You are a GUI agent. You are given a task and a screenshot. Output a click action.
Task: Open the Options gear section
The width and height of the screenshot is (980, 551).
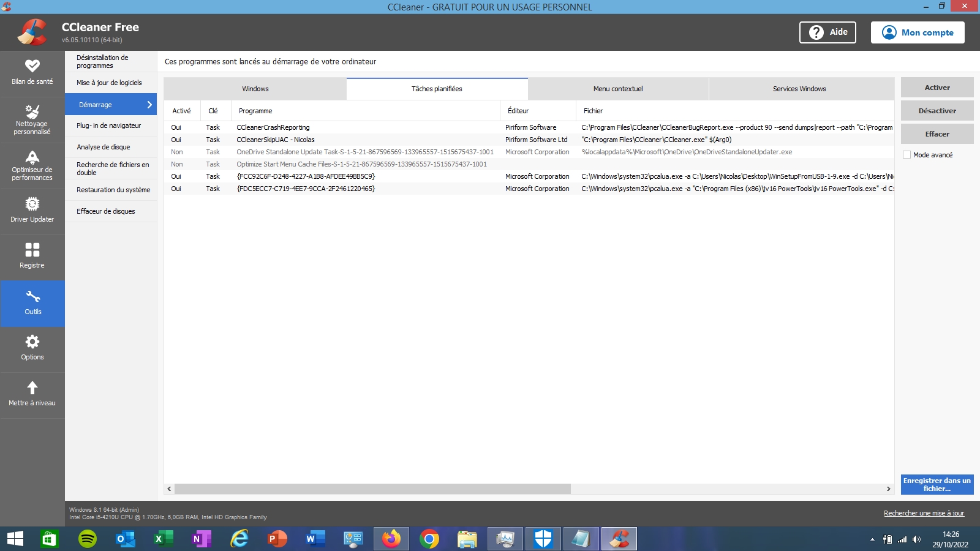point(32,350)
